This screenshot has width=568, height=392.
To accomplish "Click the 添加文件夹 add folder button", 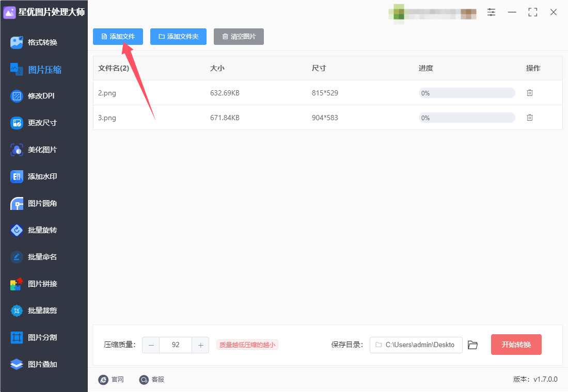I will pos(178,37).
